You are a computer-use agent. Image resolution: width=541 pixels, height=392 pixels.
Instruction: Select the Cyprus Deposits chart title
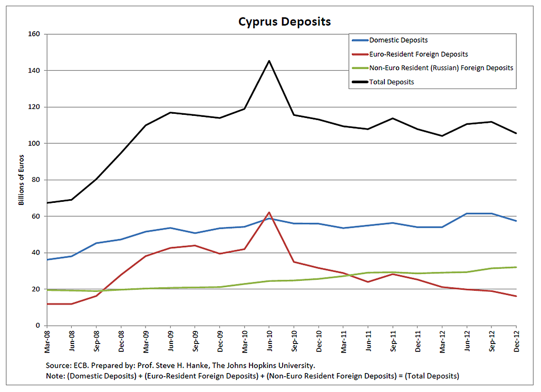pos(284,22)
